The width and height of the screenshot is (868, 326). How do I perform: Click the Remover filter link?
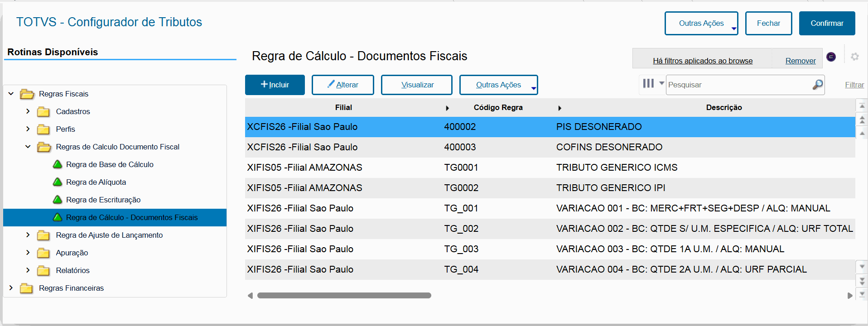point(800,61)
